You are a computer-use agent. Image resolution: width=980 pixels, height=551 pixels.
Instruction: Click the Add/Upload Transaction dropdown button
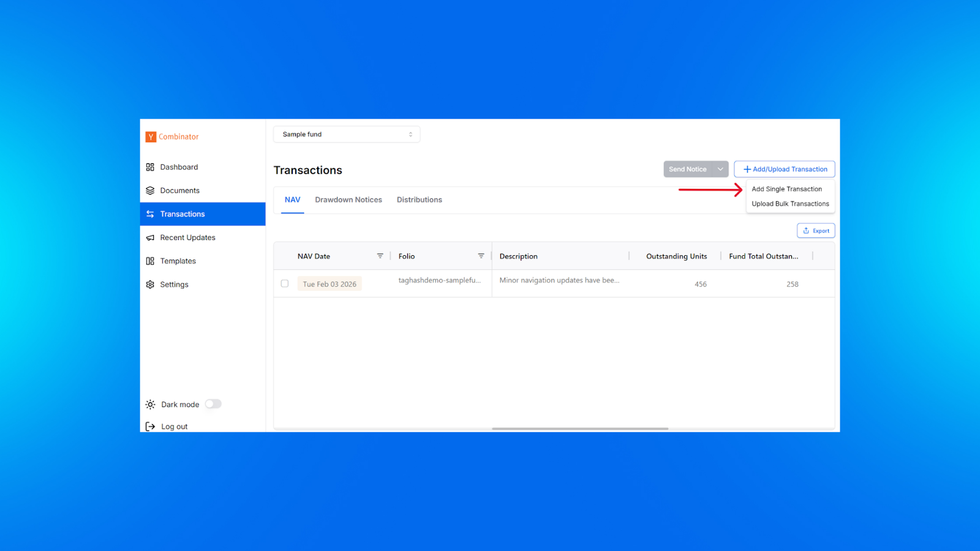pyautogui.click(x=785, y=170)
